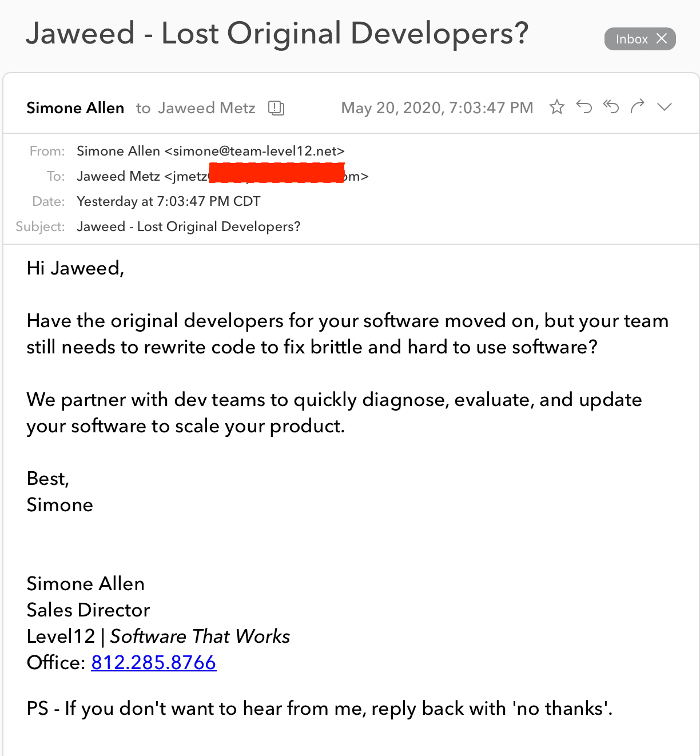Click the Hi Jaweed greeting text

tap(75, 268)
